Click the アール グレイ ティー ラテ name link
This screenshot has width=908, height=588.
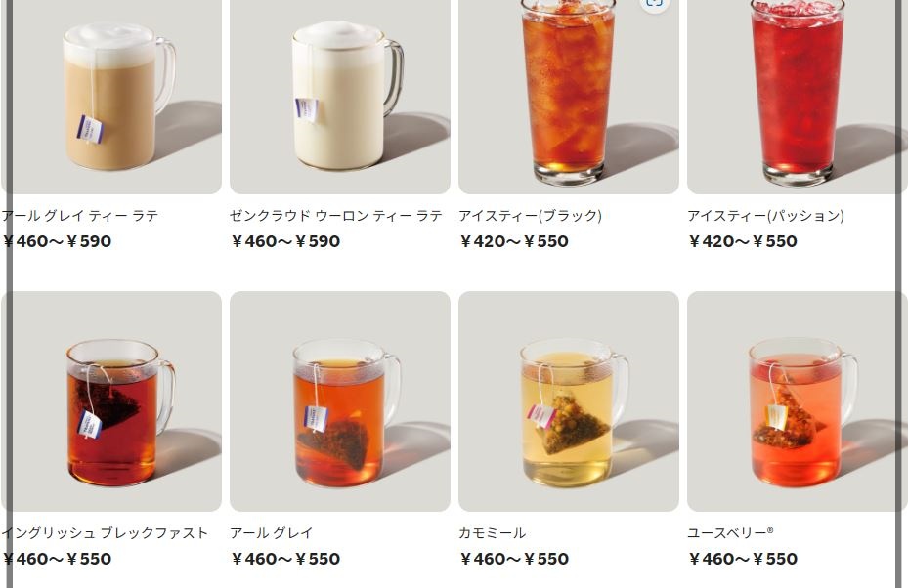click(x=80, y=216)
